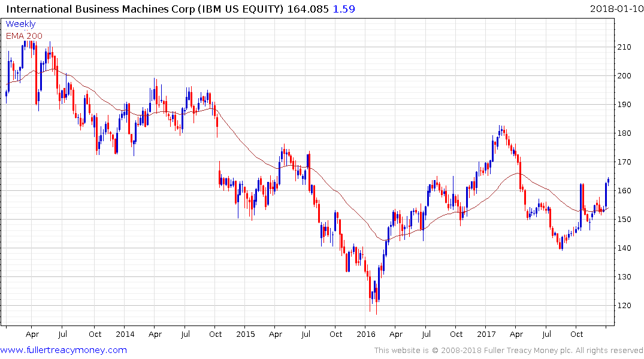Click the 170 price axis label

click(624, 162)
